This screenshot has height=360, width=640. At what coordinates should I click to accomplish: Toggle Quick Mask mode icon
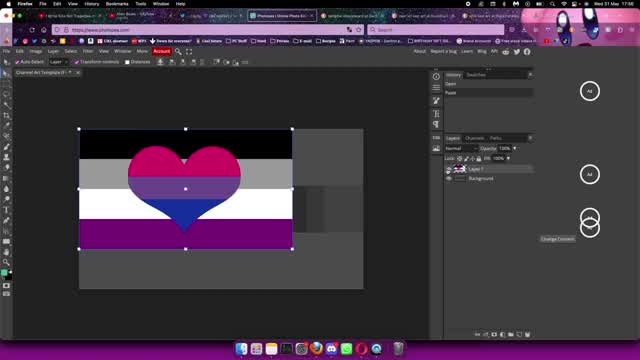tap(6, 286)
